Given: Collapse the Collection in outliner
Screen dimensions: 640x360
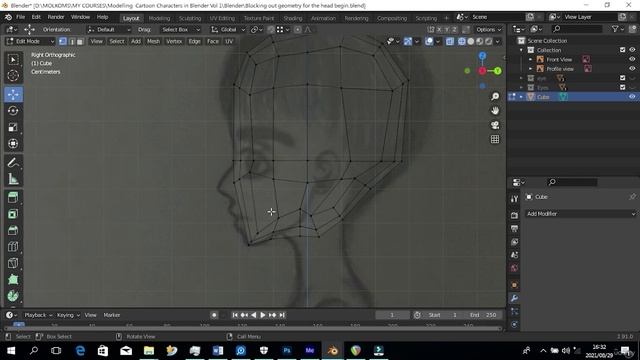Looking at the screenshot, I should [521, 50].
